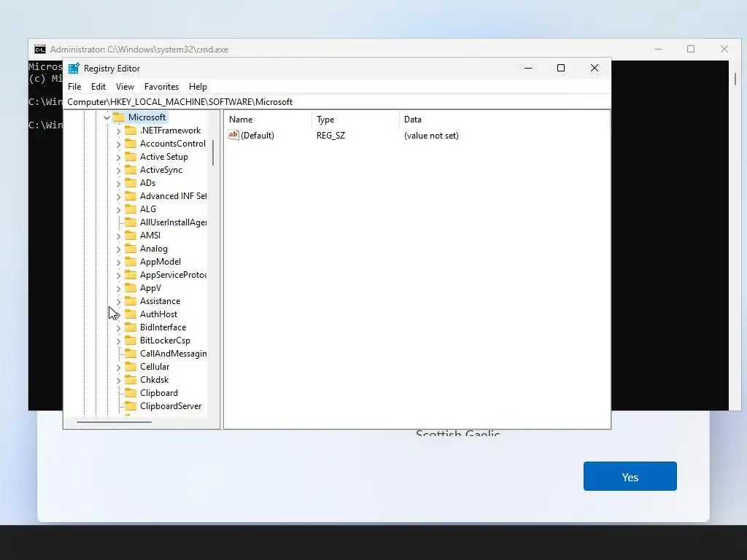The image size is (747, 560).
Task: Select the Analog key label
Action: click(x=153, y=249)
